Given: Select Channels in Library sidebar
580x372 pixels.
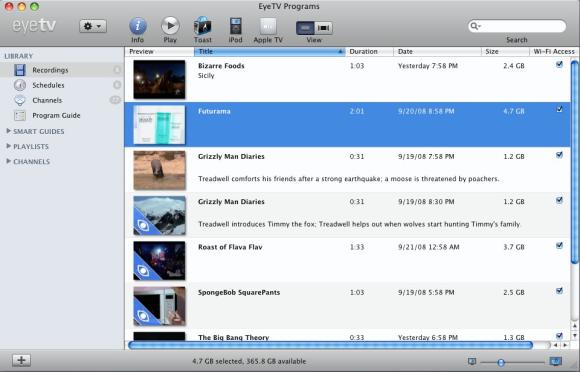Looking at the screenshot, I should pyautogui.click(x=62, y=100).
